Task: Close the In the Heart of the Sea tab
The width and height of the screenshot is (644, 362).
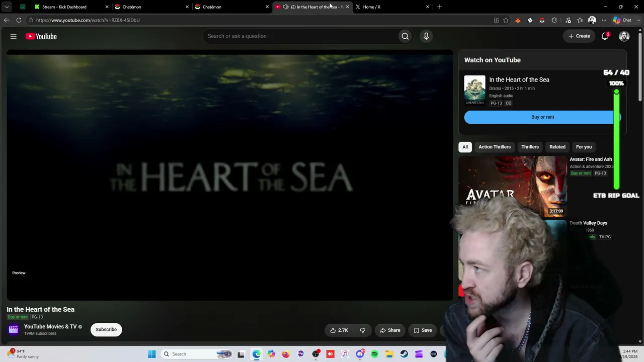Action: click(347, 7)
